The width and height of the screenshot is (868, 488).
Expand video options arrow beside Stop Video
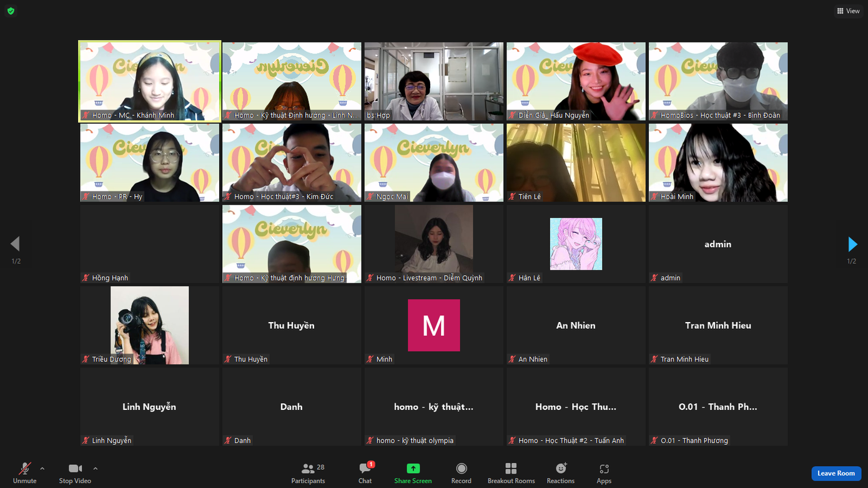(96, 469)
